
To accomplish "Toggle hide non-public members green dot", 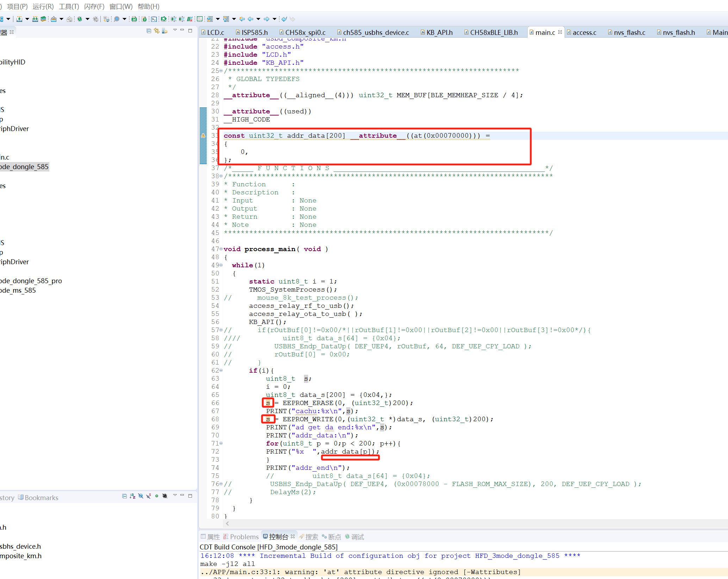I will [157, 496].
